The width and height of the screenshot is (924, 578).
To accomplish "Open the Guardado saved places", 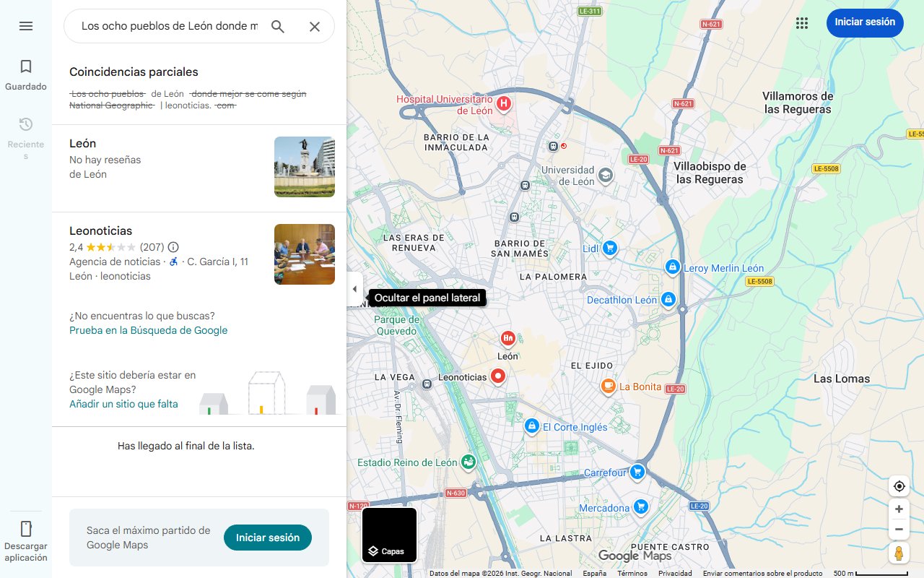I will (x=26, y=74).
